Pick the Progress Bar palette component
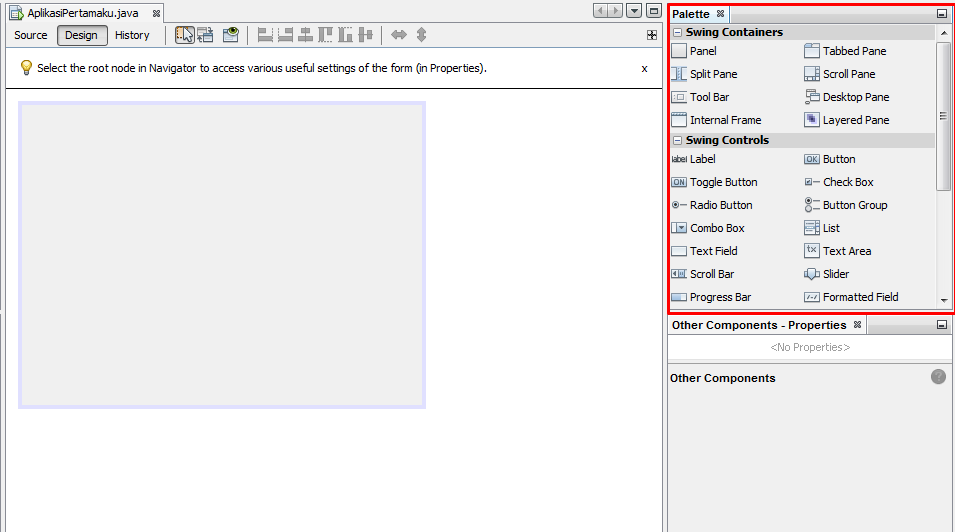Image resolution: width=955 pixels, height=532 pixels. tap(711, 297)
